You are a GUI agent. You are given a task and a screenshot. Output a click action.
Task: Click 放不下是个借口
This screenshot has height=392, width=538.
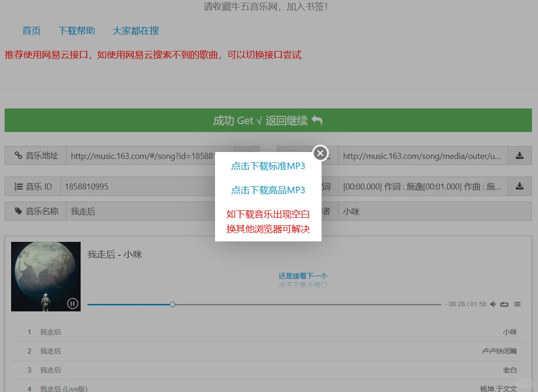point(303,285)
